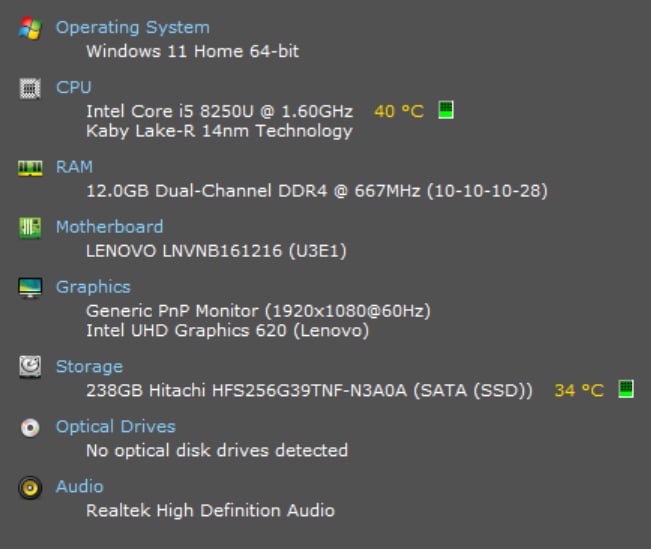Image resolution: width=651 pixels, height=549 pixels.
Task: Open the Motherboard section heading
Action: pos(109,227)
